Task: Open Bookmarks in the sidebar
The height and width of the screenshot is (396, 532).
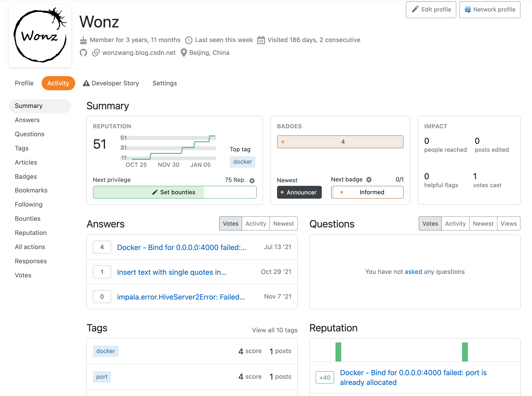Action: point(31,190)
